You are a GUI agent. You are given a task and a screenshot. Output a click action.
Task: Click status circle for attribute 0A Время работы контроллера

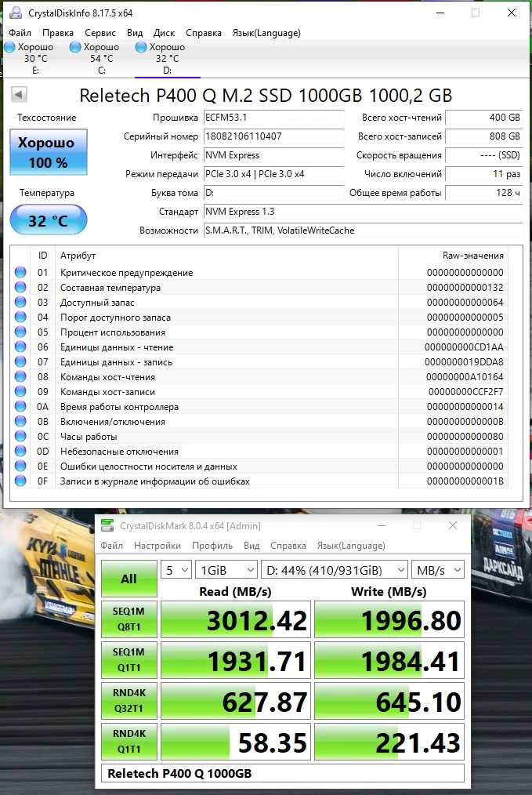point(20,407)
